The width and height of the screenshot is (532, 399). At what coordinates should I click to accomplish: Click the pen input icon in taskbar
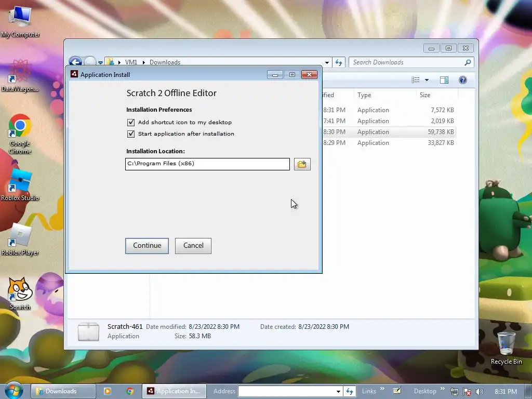tap(397, 391)
